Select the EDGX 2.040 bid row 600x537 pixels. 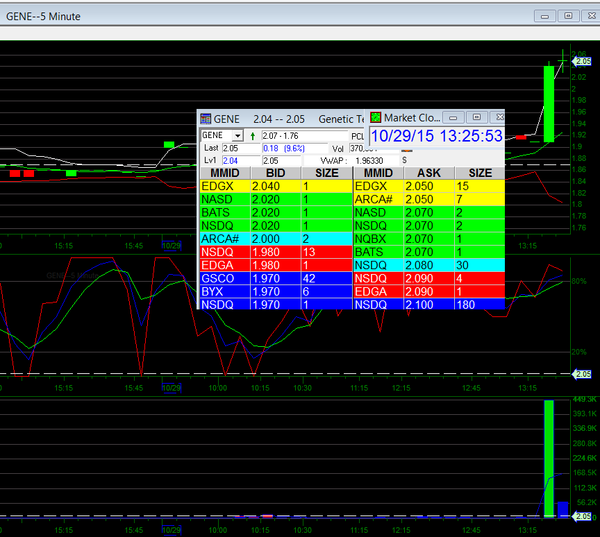275,186
